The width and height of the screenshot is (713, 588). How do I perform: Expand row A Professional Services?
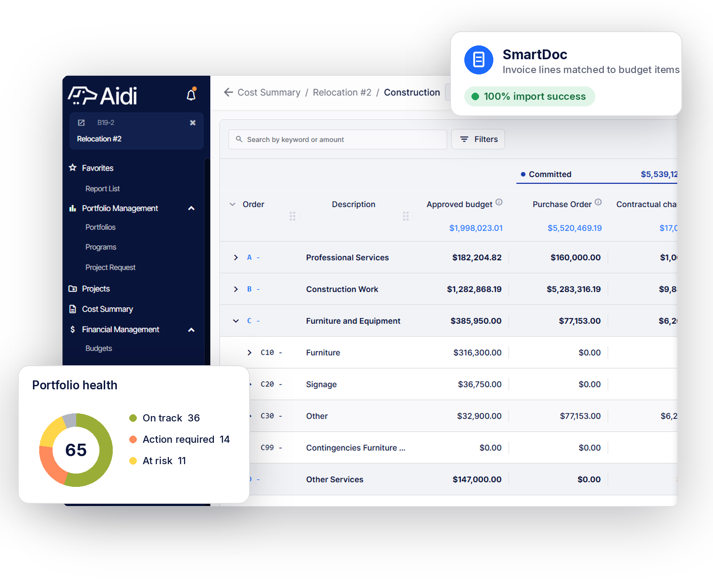[236, 257]
